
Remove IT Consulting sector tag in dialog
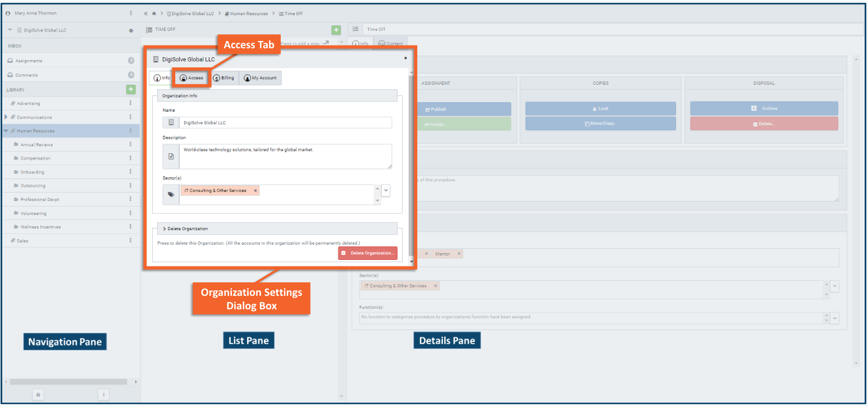coord(255,191)
